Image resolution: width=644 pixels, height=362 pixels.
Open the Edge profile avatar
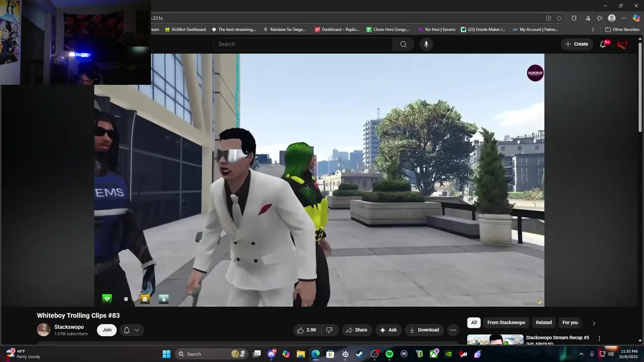click(612, 18)
